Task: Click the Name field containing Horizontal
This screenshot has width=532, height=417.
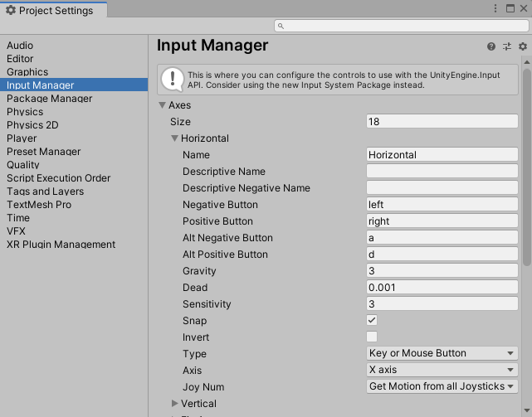Action: tap(442, 154)
